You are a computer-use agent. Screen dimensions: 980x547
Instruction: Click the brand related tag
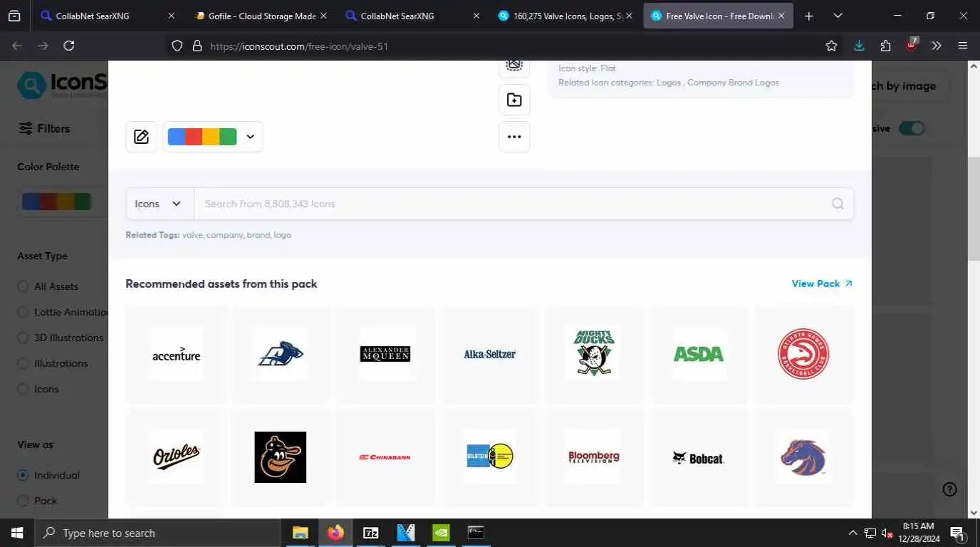pos(259,235)
